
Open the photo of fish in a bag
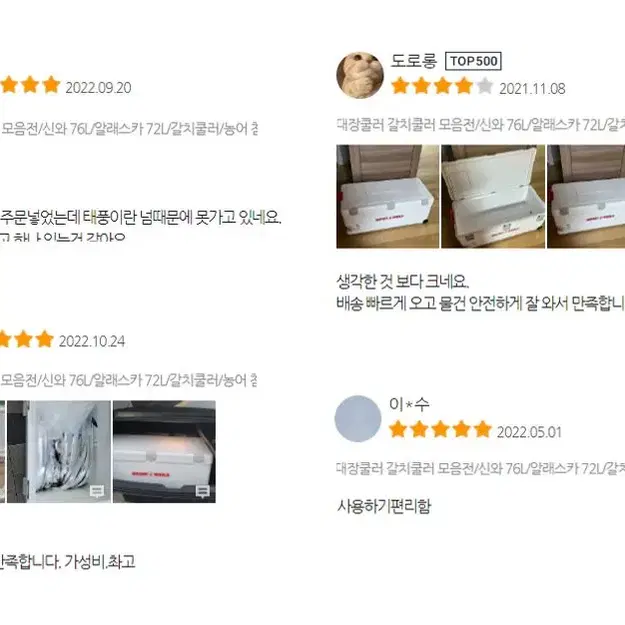(59, 452)
